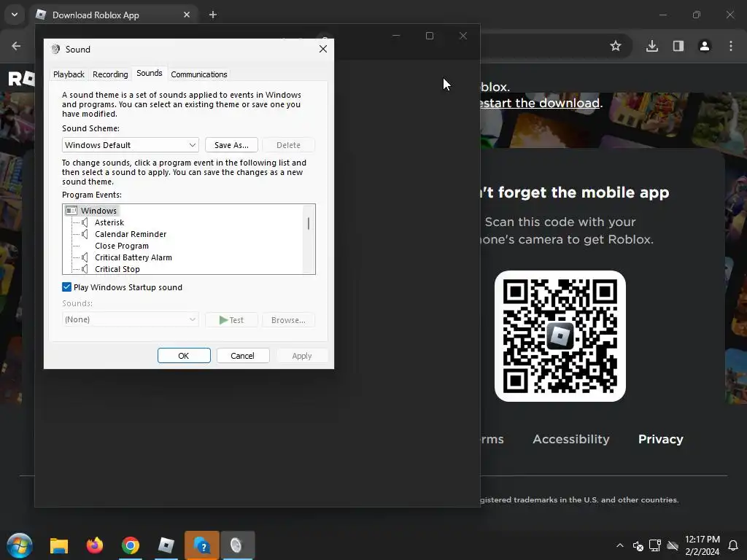The image size is (747, 560).
Task: Toggle Play Windows Startup sound checkbox
Action: (66, 287)
